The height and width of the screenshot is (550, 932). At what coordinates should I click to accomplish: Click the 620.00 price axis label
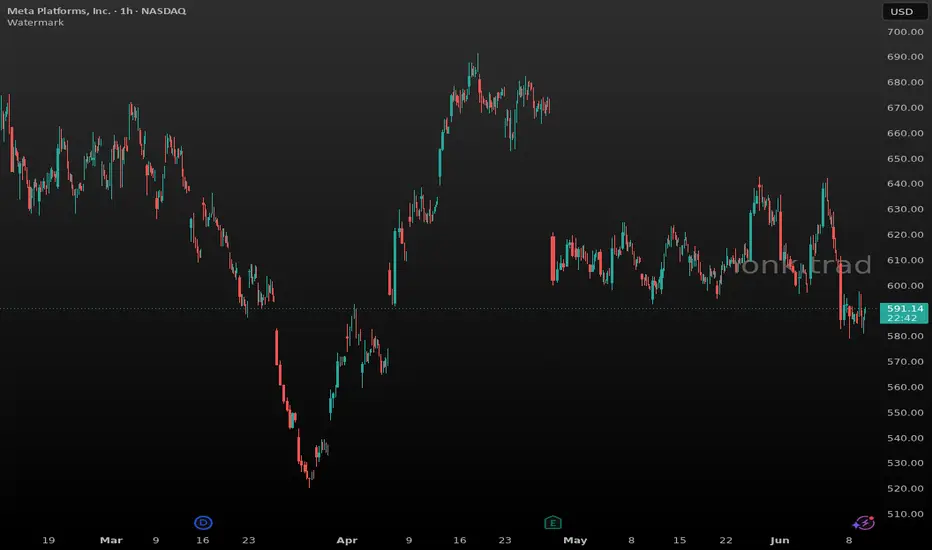pos(905,235)
